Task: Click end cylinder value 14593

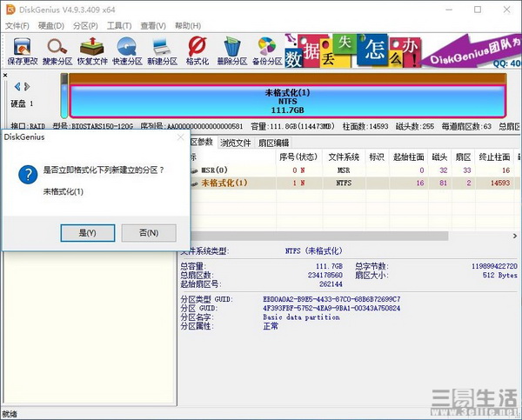Action: pyautogui.click(x=500, y=183)
